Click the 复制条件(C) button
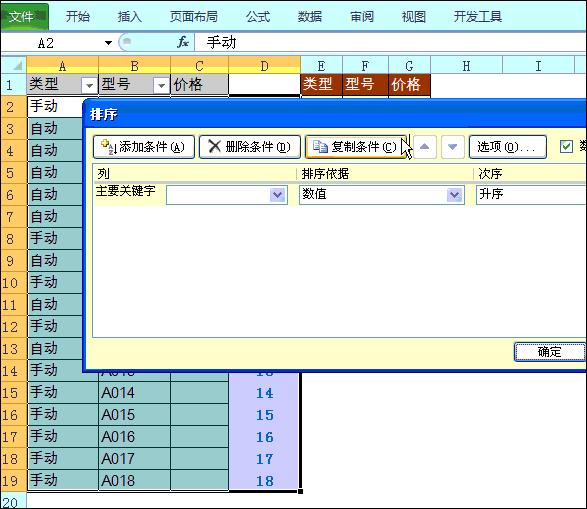Viewport: 587px width, 509px height. click(x=356, y=147)
